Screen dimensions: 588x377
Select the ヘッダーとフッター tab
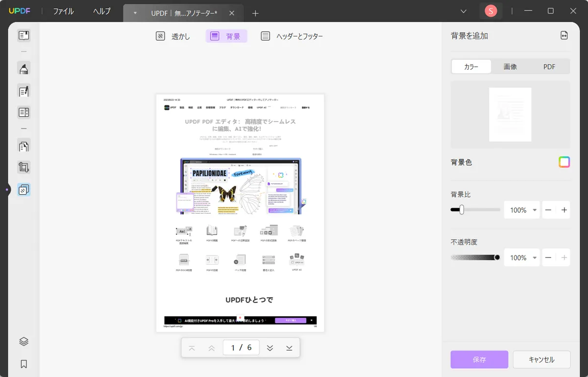click(x=292, y=36)
